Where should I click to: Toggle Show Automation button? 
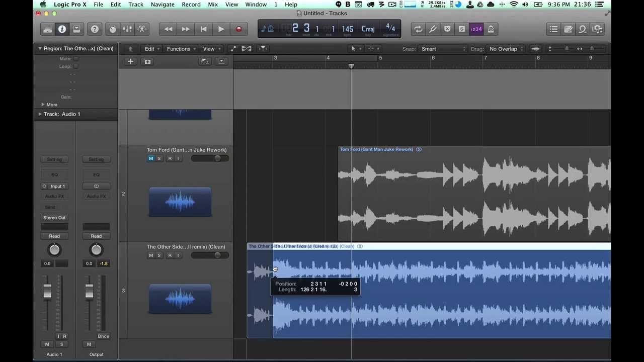(233, 49)
